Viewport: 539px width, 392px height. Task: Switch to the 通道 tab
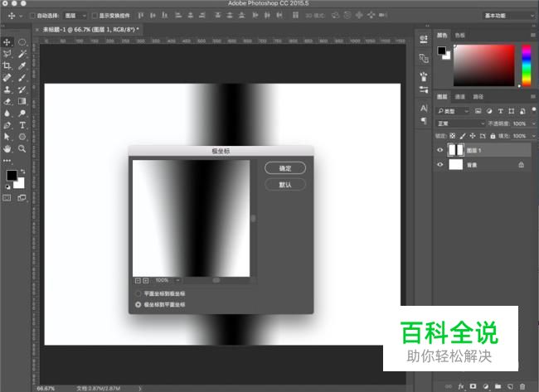[x=461, y=96]
